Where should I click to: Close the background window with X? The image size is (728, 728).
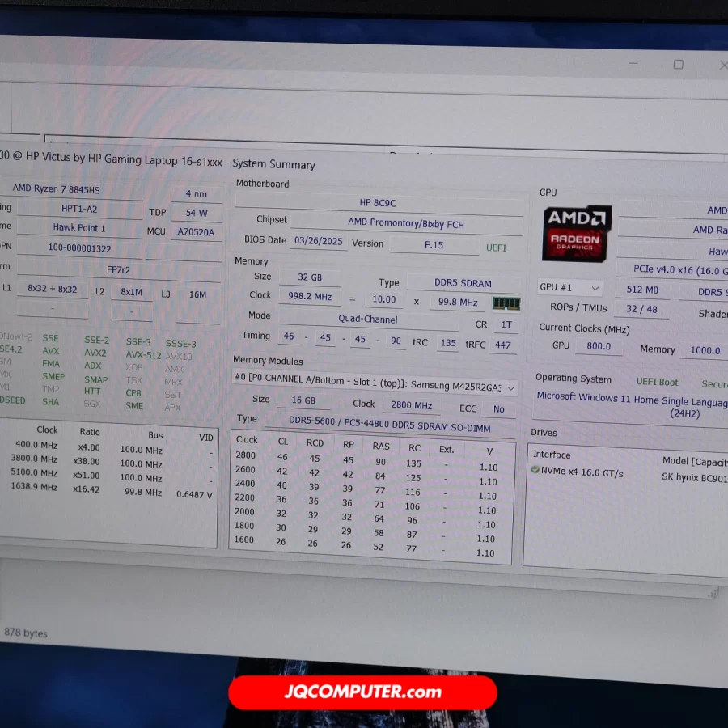[x=722, y=66]
